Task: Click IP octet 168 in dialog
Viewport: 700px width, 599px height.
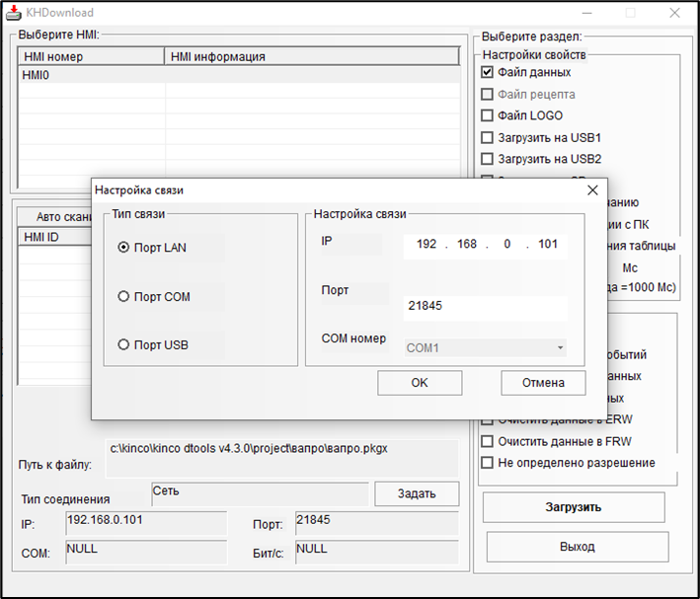Action: click(467, 244)
